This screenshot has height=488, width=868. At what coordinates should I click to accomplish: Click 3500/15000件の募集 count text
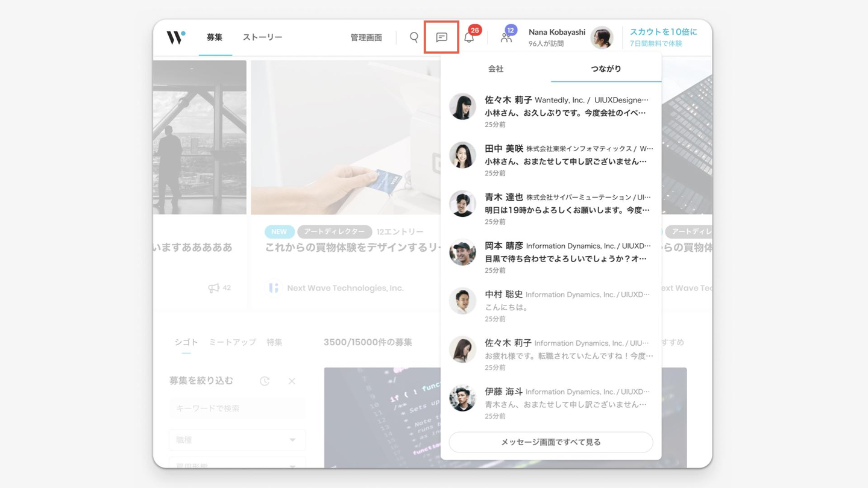368,342
